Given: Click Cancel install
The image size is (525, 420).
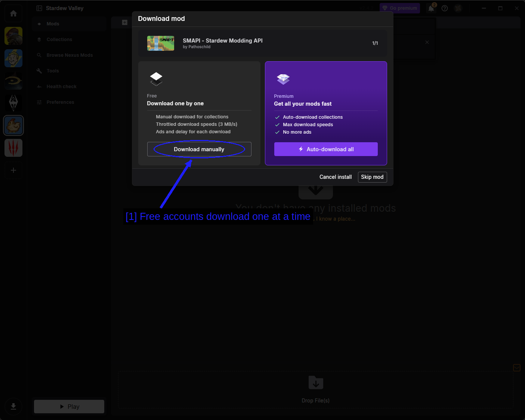Looking at the screenshot, I should click(x=336, y=177).
